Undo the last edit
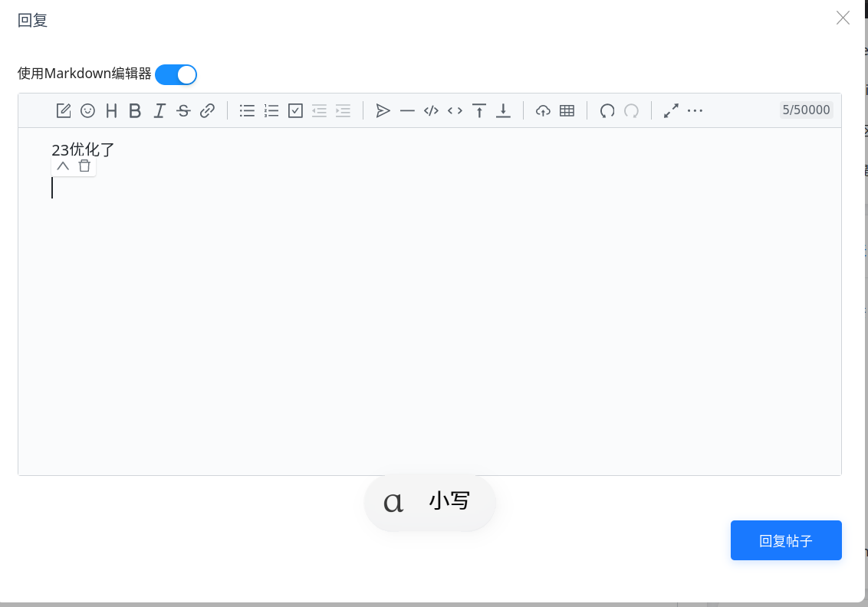 [x=607, y=110]
